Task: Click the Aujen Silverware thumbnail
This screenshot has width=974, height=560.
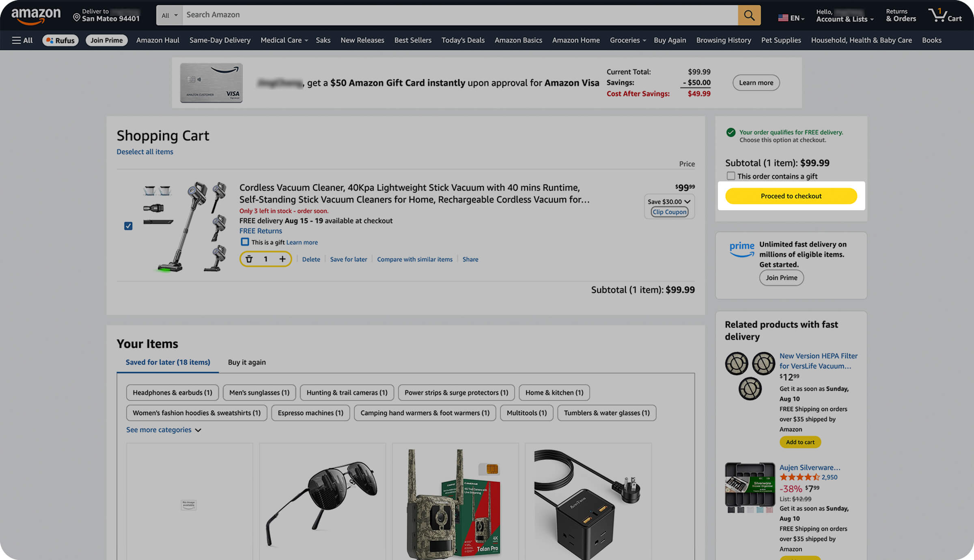Action: [x=750, y=487]
